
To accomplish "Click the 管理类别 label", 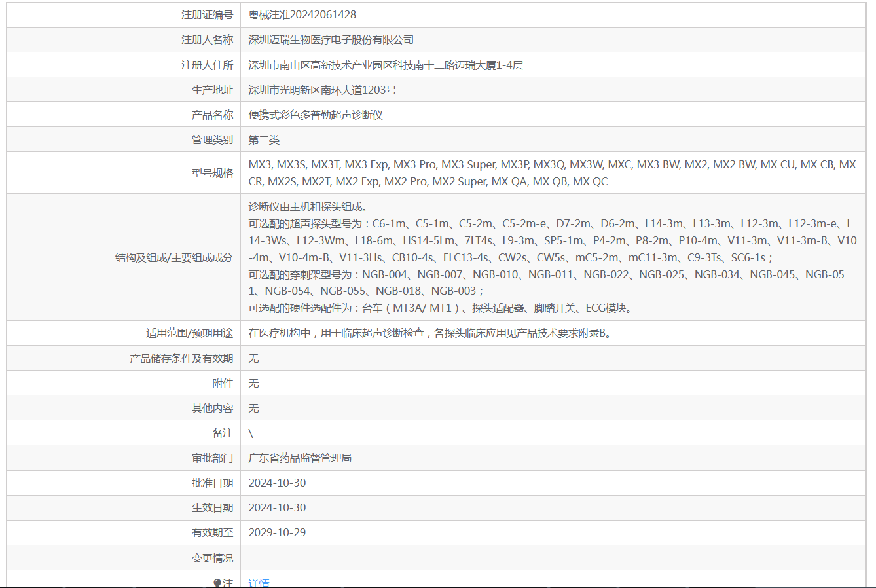I will [x=212, y=139].
